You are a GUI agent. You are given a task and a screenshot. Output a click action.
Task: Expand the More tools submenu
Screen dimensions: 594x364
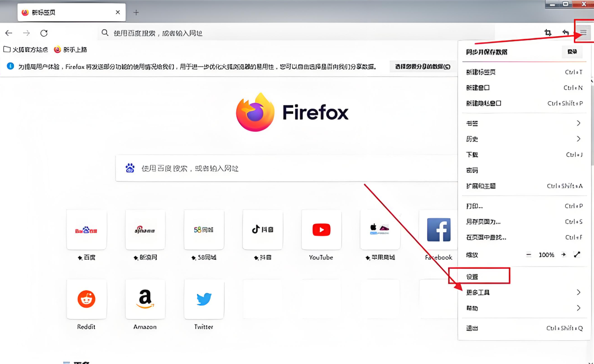[524, 292]
